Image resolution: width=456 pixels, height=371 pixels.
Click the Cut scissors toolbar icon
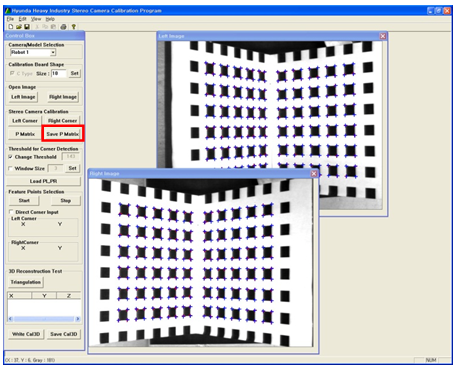pos(37,27)
